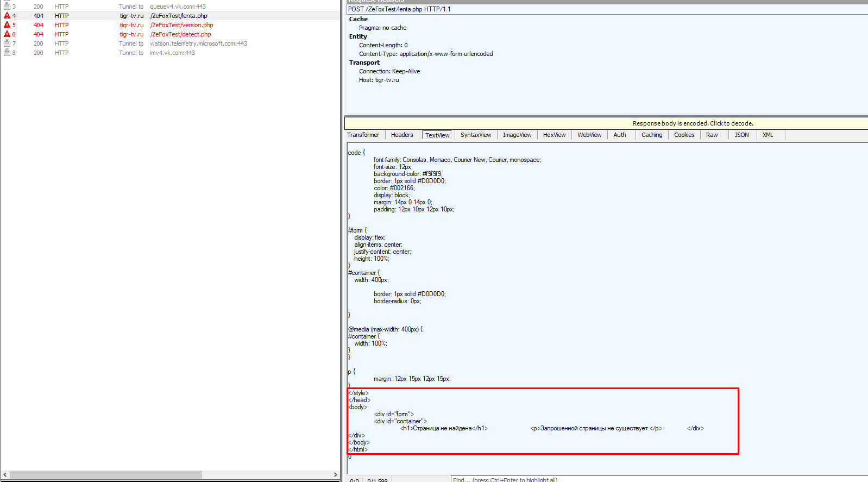Open the SyntaxView tab

click(x=476, y=135)
